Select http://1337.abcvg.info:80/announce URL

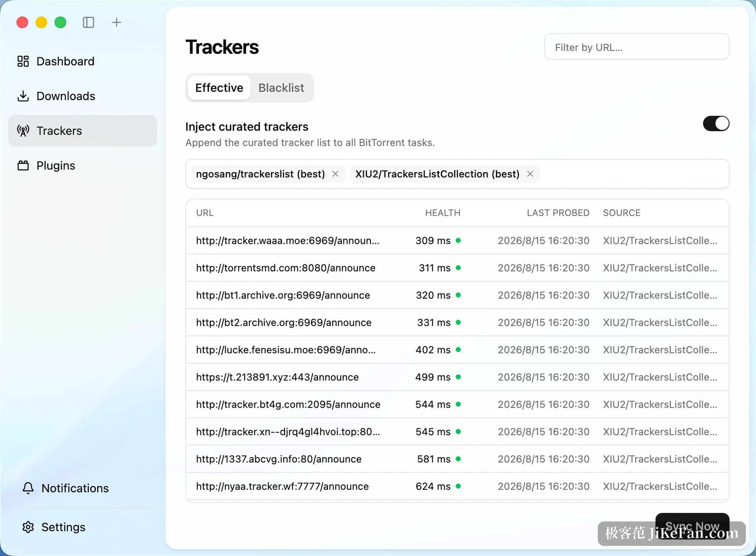pyautogui.click(x=279, y=459)
